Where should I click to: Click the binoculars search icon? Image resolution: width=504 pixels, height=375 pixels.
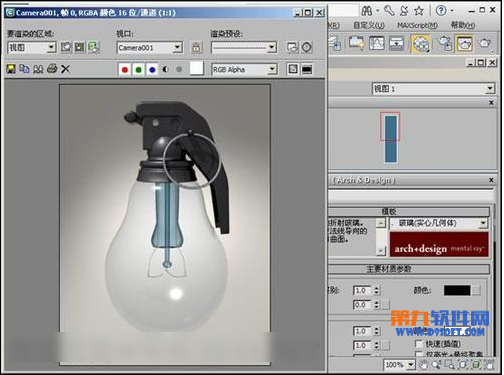click(367, 11)
